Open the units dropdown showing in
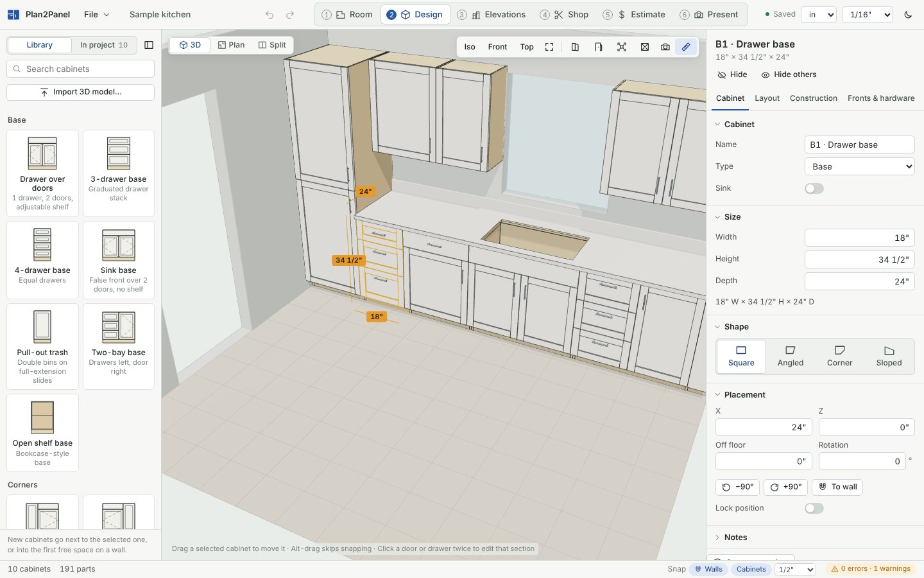 pyautogui.click(x=819, y=15)
